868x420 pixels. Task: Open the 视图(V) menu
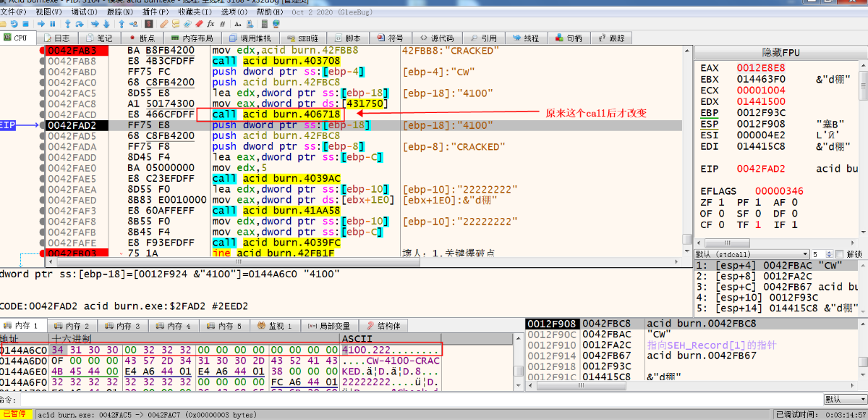point(48,12)
